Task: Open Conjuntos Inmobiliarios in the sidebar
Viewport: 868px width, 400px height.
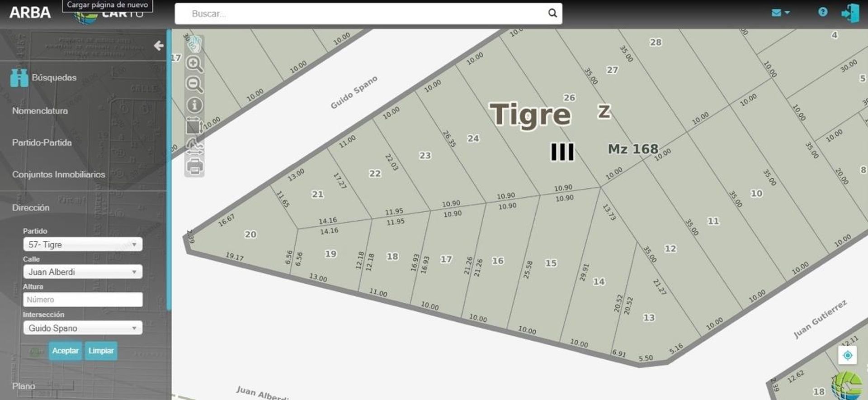Action: tap(58, 175)
